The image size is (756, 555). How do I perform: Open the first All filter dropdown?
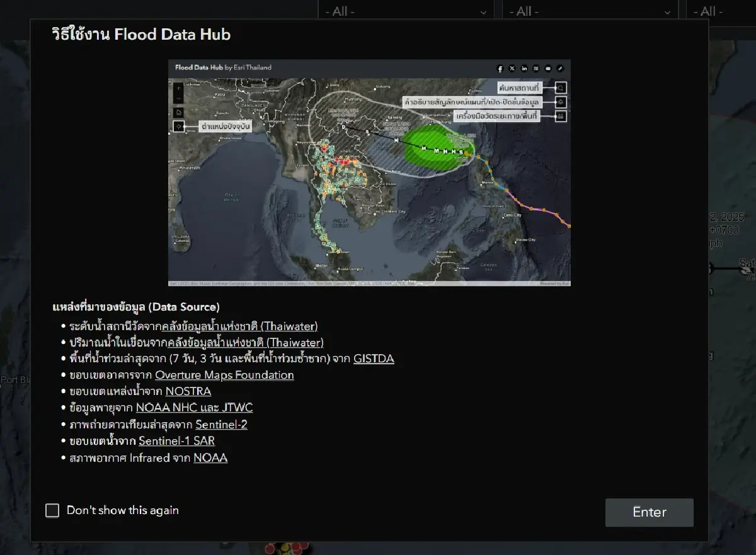click(x=406, y=11)
